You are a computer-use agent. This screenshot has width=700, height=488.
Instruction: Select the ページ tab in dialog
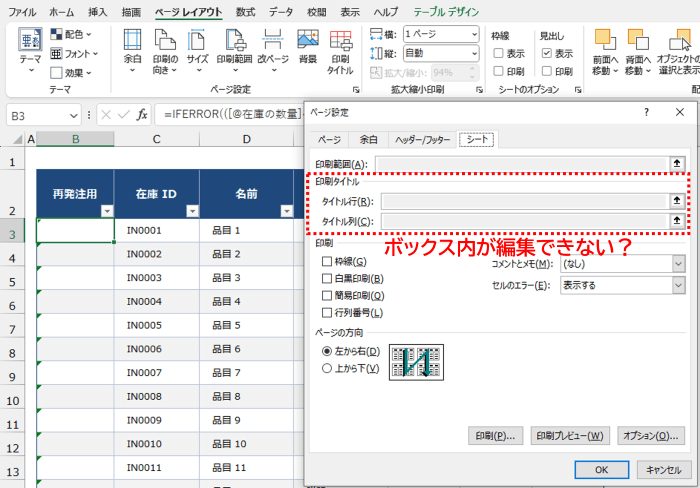tap(329, 140)
